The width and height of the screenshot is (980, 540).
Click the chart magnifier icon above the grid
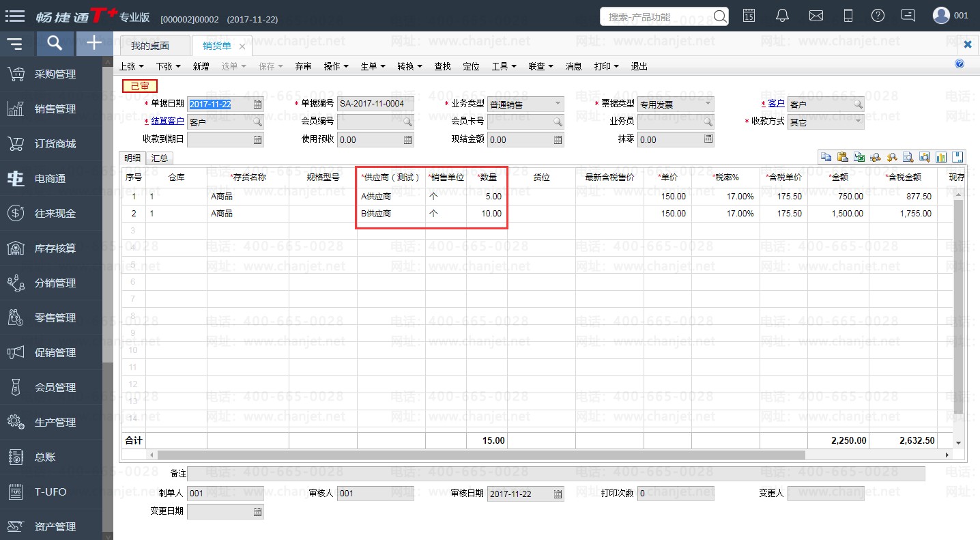924,157
